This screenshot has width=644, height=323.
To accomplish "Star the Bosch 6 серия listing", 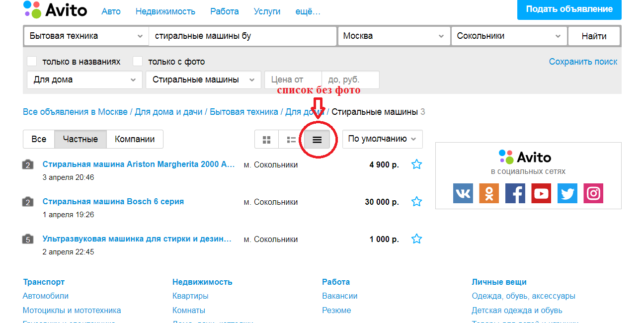I will (416, 202).
